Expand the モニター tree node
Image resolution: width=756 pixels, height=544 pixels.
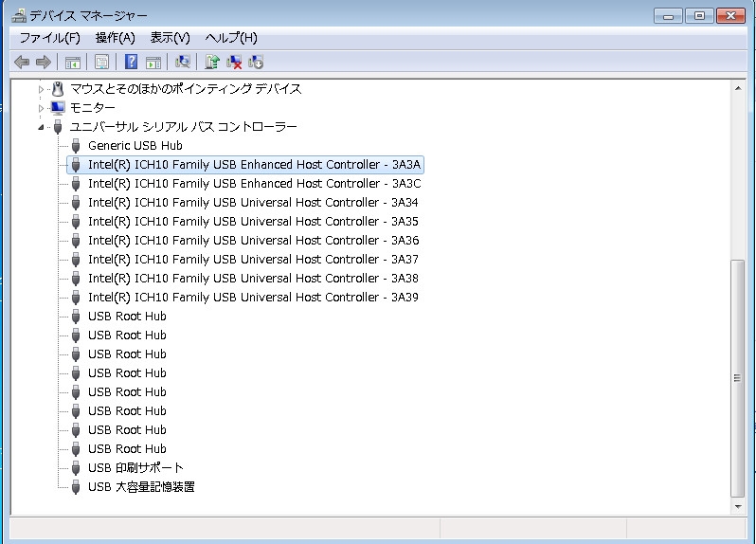pyautogui.click(x=41, y=108)
